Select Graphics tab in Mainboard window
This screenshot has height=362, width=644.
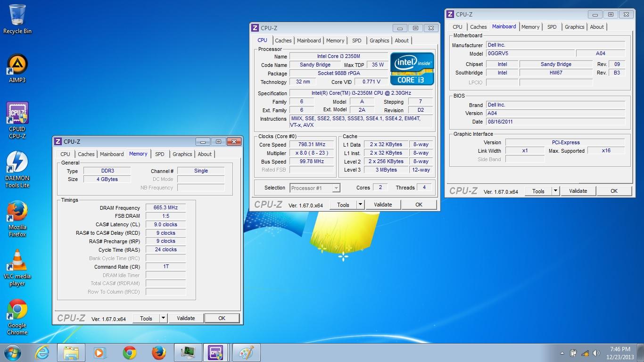[x=574, y=27]
